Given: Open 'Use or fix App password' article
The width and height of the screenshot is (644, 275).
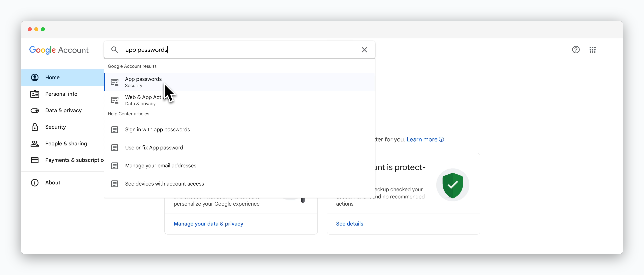Looking at the screenshot, I should 240,148.
